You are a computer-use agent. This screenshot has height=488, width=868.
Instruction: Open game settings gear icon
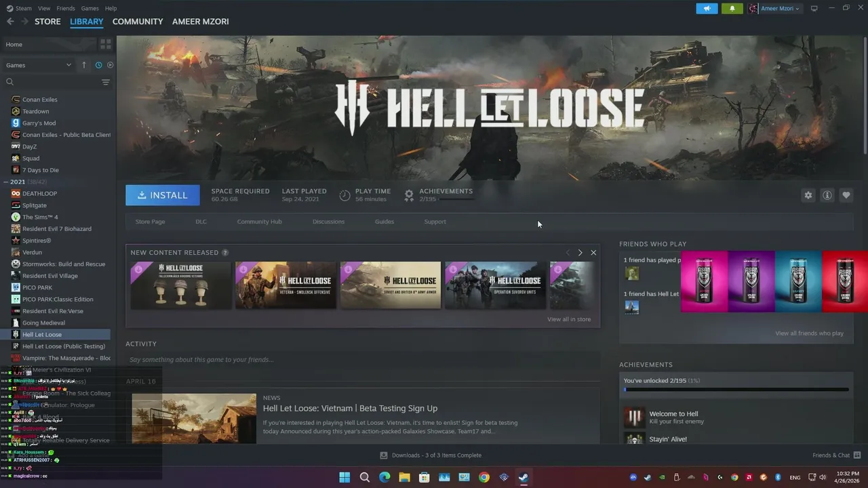[x=808, y=195]
